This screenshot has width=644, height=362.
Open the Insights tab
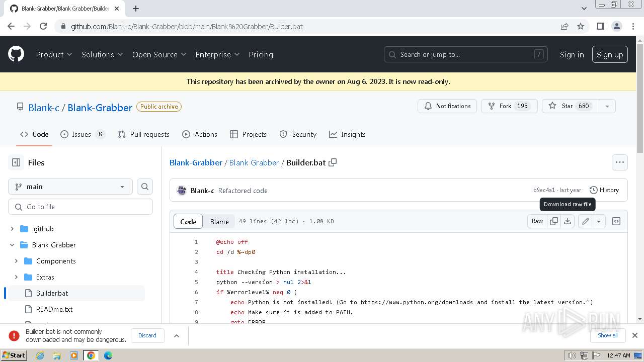(x=347, y=134)
